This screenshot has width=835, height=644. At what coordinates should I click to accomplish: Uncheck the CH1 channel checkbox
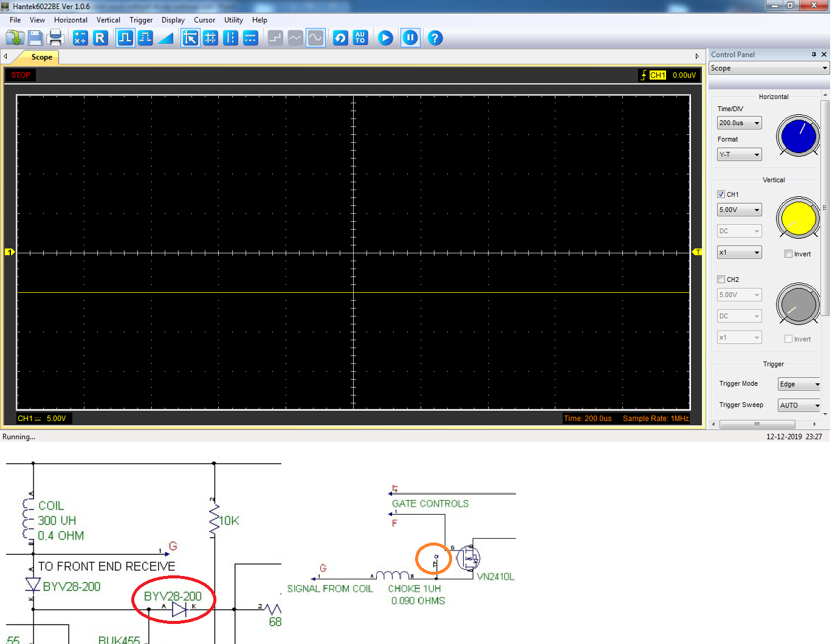pos(721,194)
